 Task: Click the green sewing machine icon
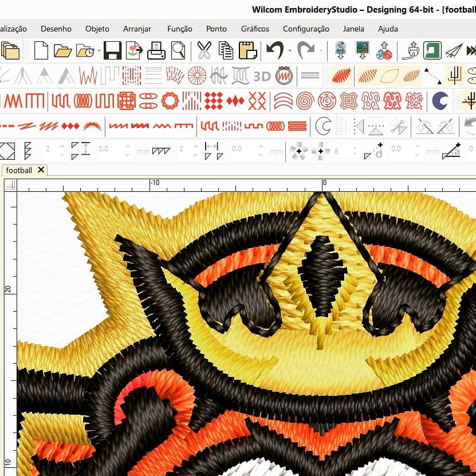(x=432, y=50)
